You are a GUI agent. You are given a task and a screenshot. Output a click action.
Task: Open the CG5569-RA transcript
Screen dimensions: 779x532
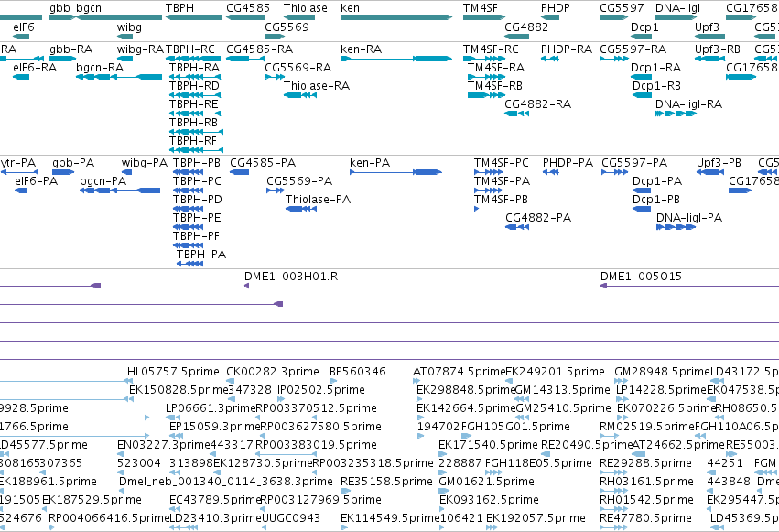click(x=275, y=77)
